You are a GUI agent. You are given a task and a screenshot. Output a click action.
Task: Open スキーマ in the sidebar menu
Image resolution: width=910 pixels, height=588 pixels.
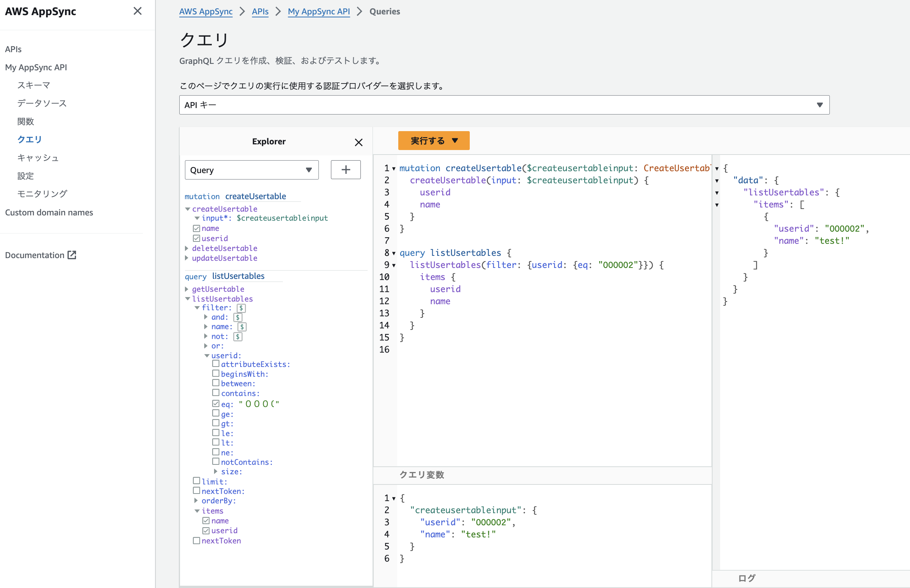(x=34, y=85)
